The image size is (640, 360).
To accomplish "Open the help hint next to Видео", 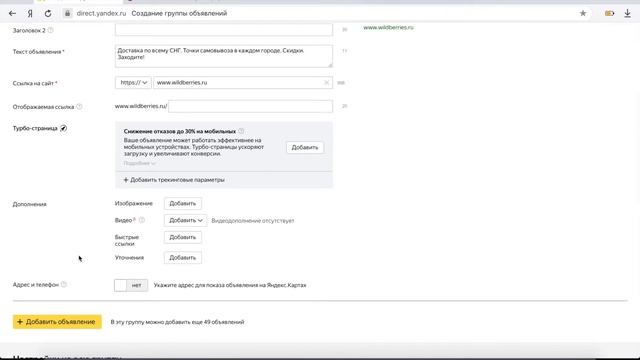I will pyautogui.click(x=142, y=220).
